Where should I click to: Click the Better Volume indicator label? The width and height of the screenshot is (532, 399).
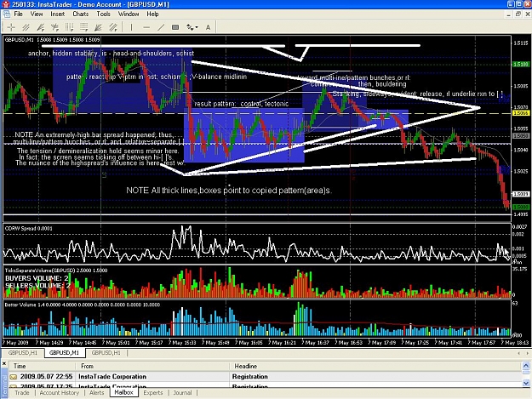click(82, 305)
